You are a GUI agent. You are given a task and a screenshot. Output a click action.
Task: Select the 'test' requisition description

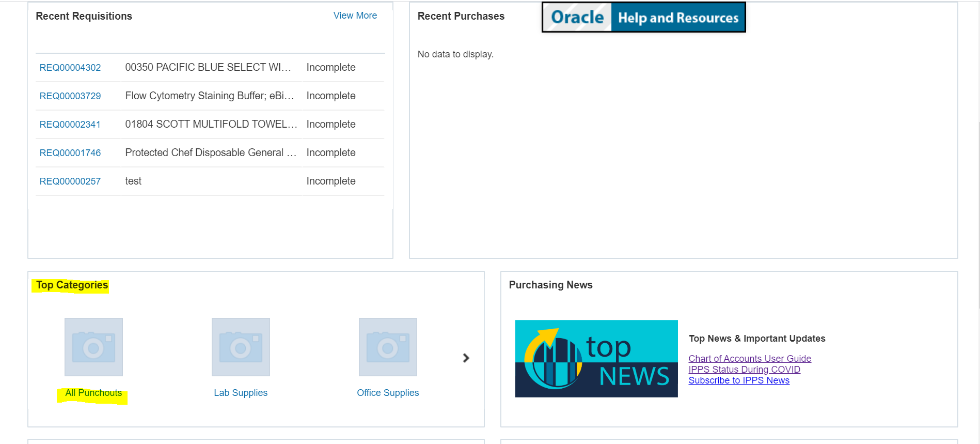[x=133, y=181]
